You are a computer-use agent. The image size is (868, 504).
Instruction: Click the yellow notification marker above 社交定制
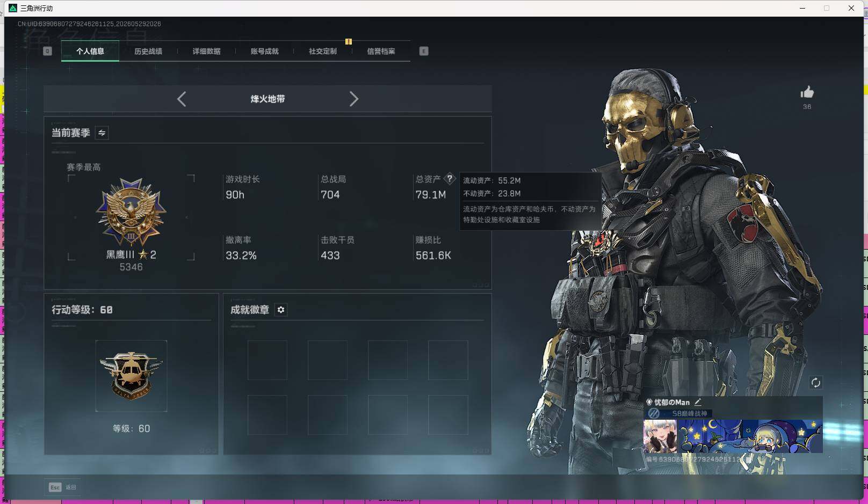click(349, 41)
